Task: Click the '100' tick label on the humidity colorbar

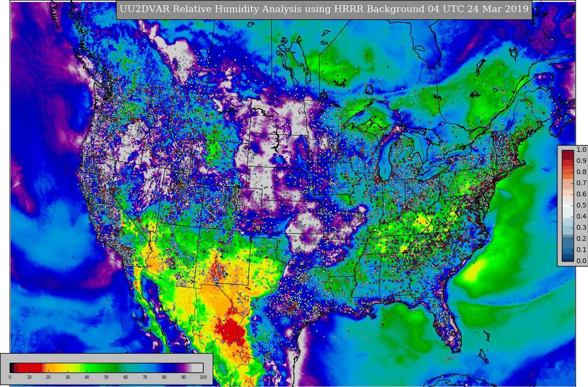Action: click(x=203, y=377)
